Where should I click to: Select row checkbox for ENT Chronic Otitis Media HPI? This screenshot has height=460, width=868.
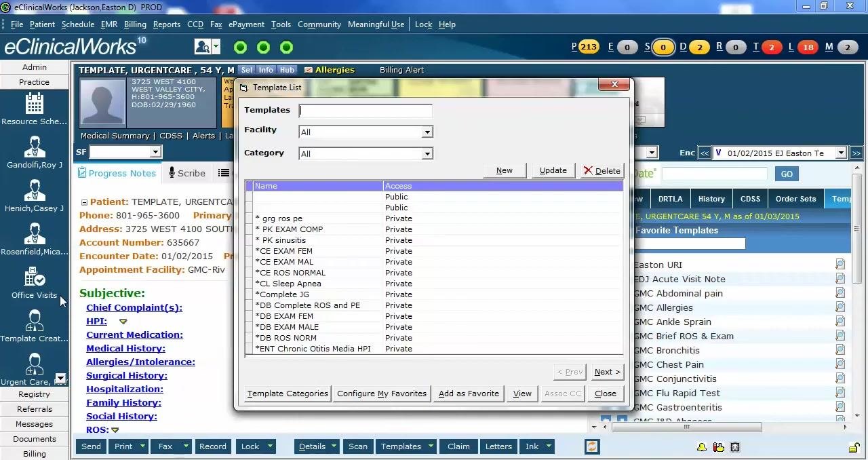[249, 349]
